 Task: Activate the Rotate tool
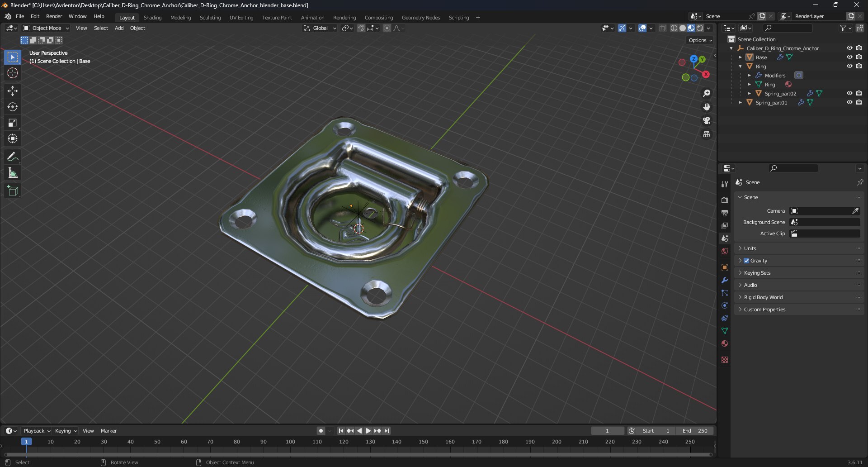(x=13, y=107)
